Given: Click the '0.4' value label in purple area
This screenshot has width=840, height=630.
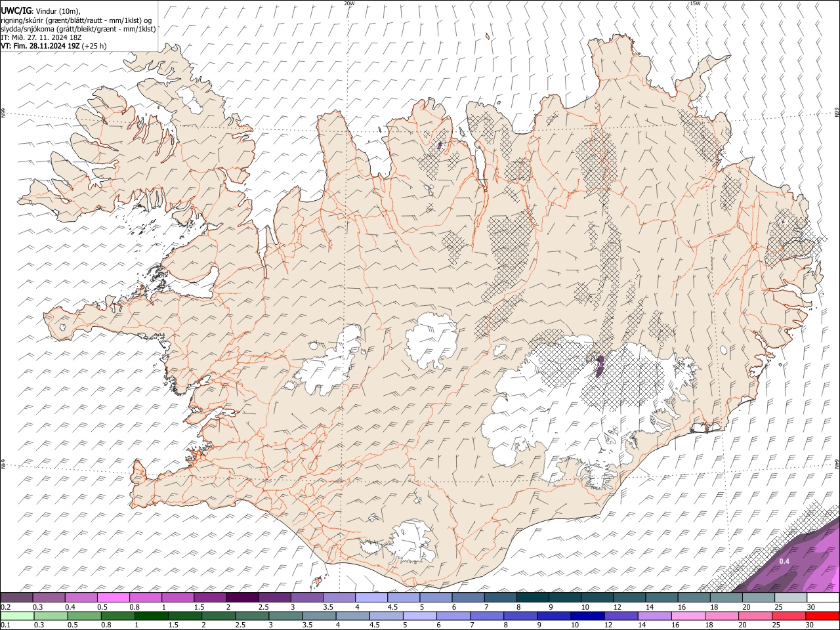Looking at the screenshot, I should point(784,562).
